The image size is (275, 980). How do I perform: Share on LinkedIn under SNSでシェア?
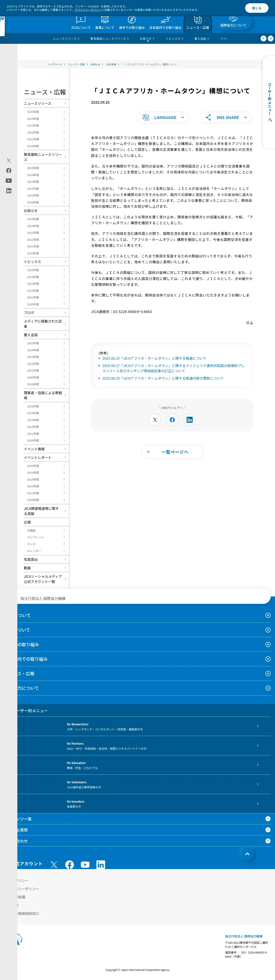[x=190, y=420]
